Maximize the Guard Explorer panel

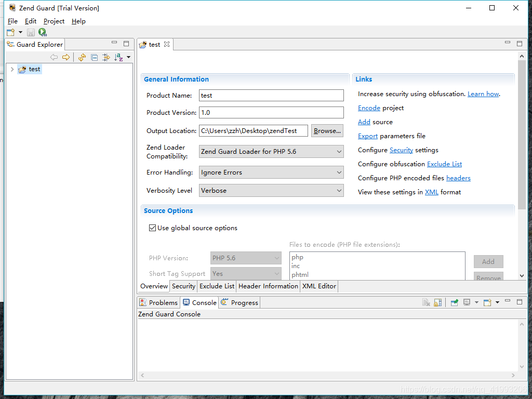click(126, 44)
